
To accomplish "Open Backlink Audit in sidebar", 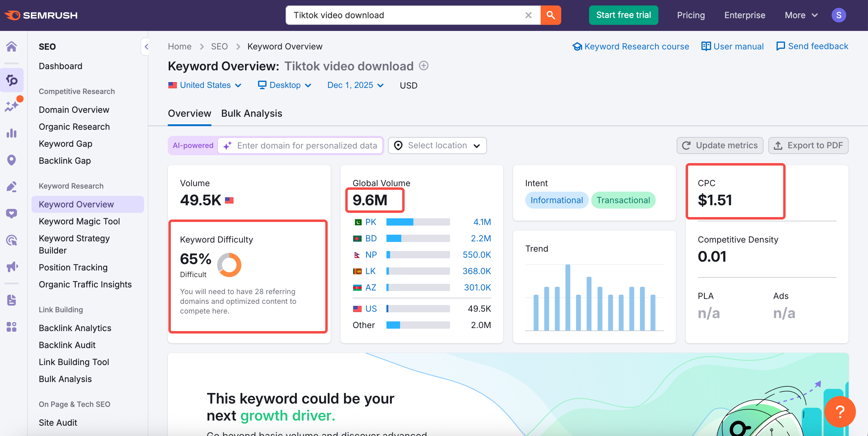I will tap(67, 345).
